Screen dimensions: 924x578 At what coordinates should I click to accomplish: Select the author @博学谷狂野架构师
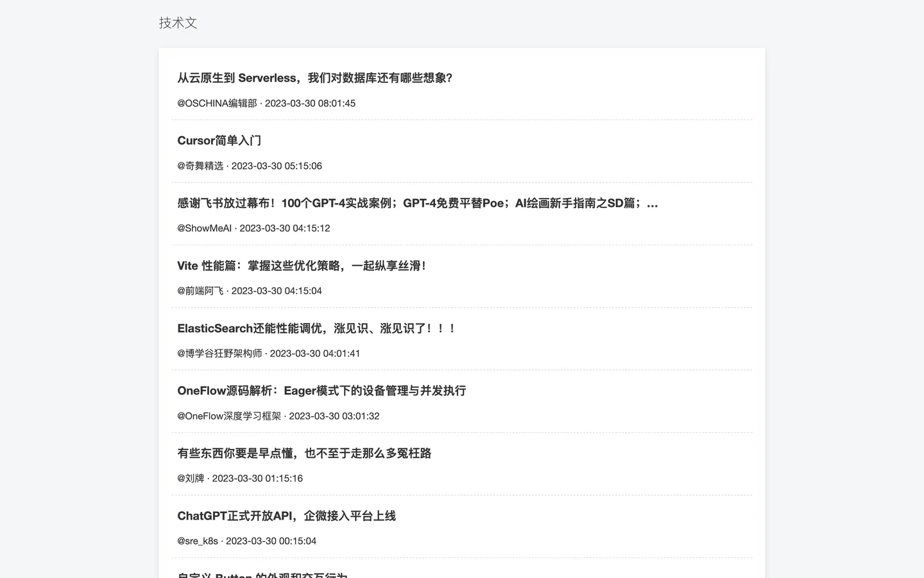click(x=219, y=354)
